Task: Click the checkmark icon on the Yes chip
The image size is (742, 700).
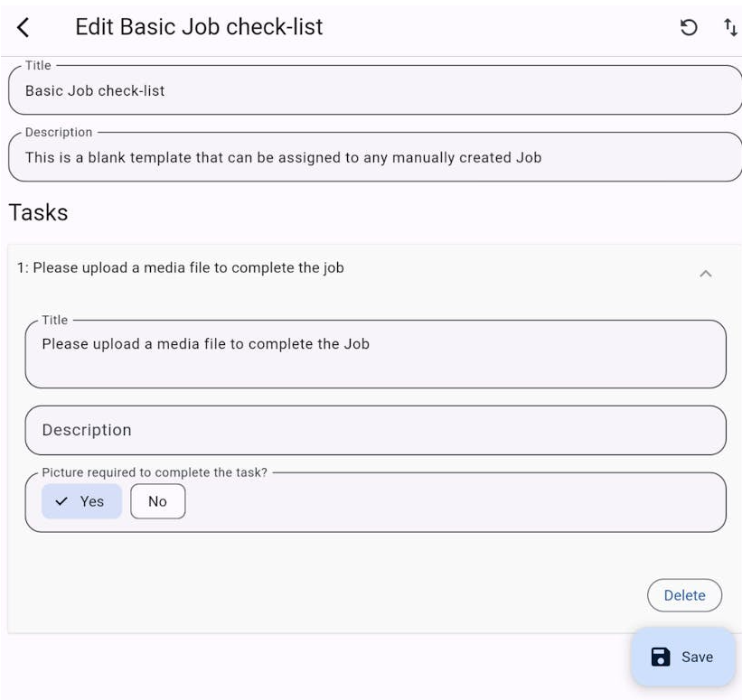Action: [61, 501]
